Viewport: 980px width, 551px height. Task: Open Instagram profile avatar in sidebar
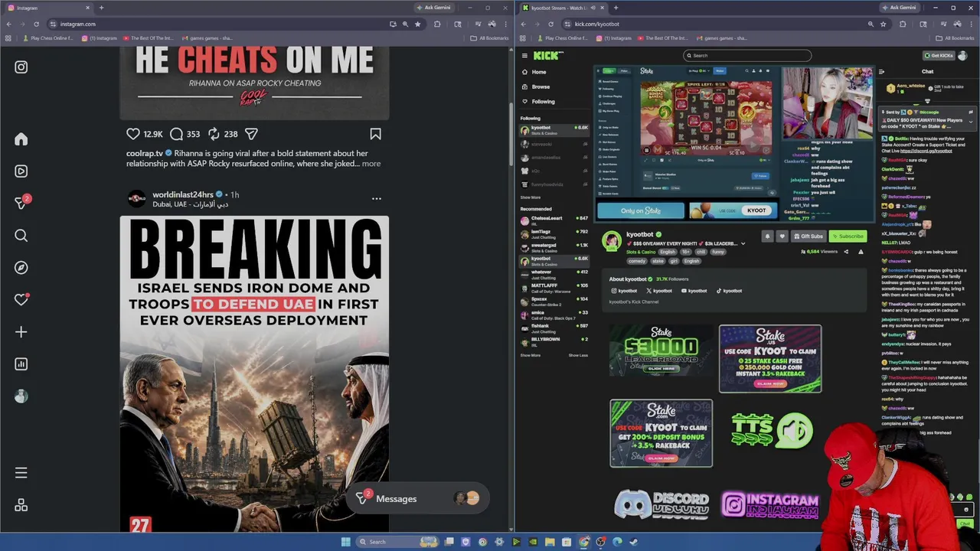click(21, 396)
